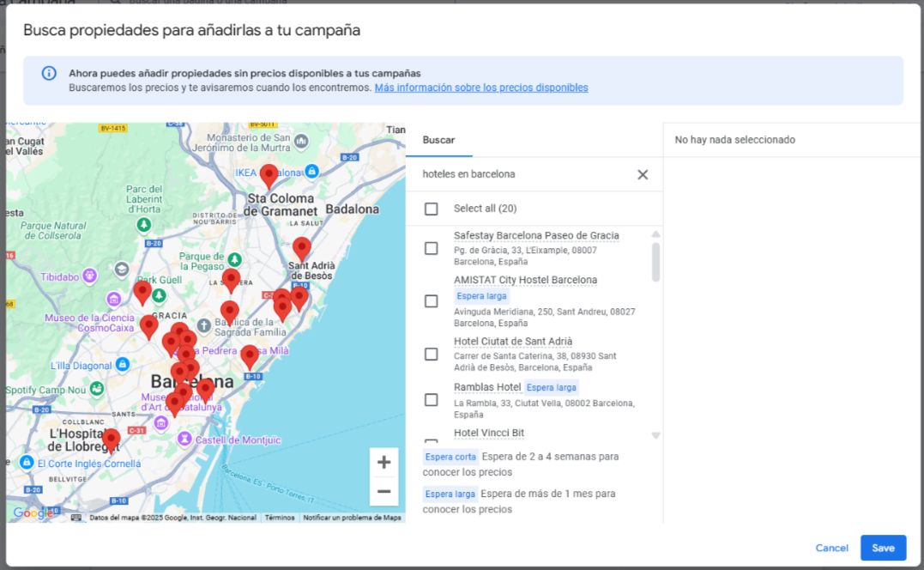
Task: Click the El Corte Inglés Cornellà shopping icon
Action: (x=27, y=462)
